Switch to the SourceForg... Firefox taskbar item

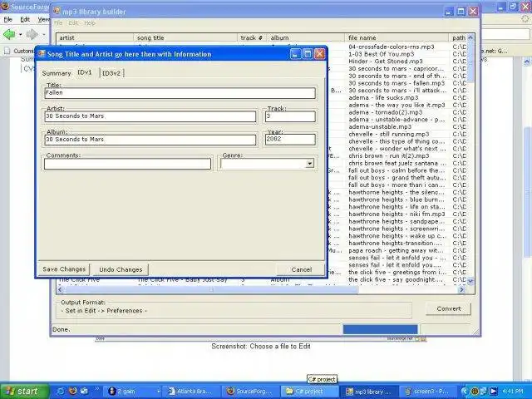251,392
